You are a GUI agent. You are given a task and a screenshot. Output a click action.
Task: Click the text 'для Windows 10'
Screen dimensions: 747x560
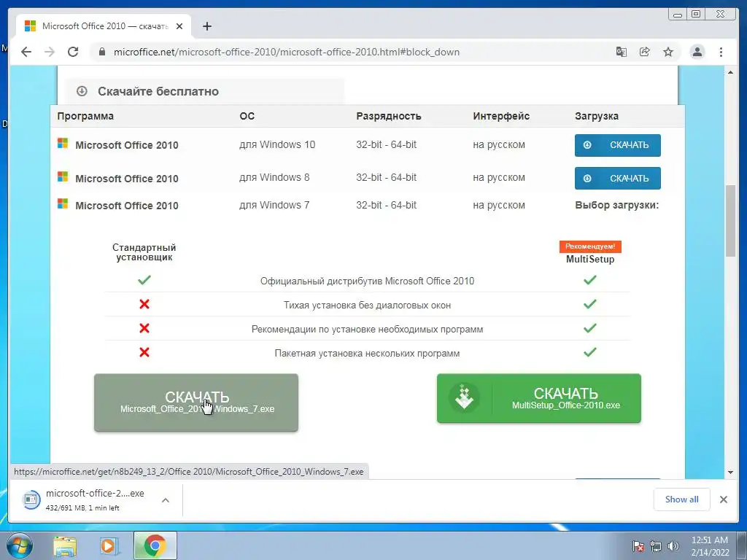pyautogui.click(x=277, y=145)
